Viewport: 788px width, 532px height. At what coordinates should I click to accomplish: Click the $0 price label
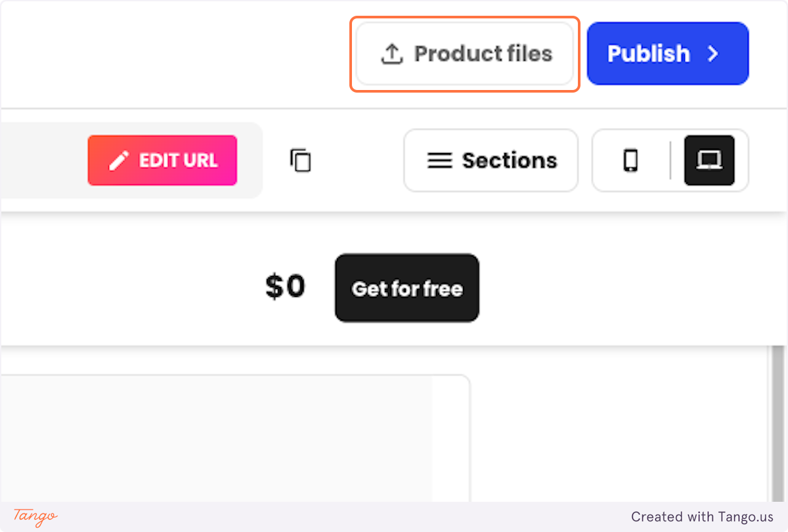point(285,287)
